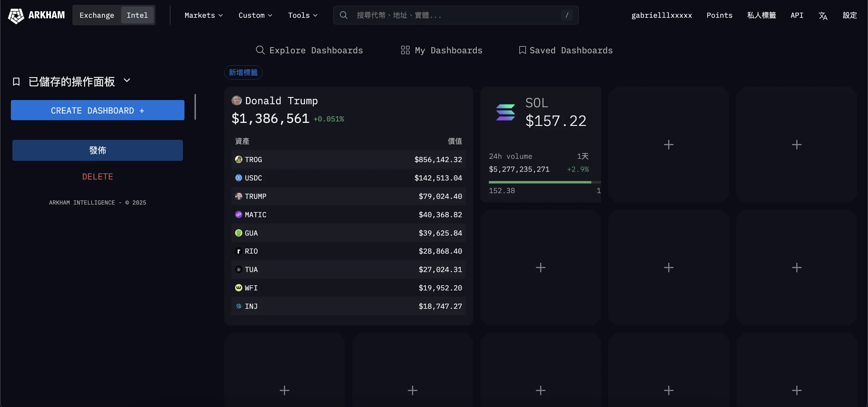This screenshot has height=407, width=868.
Task: Click the INJ value $18,747.27
Action: pyautogui.click(x=440, y=306)
